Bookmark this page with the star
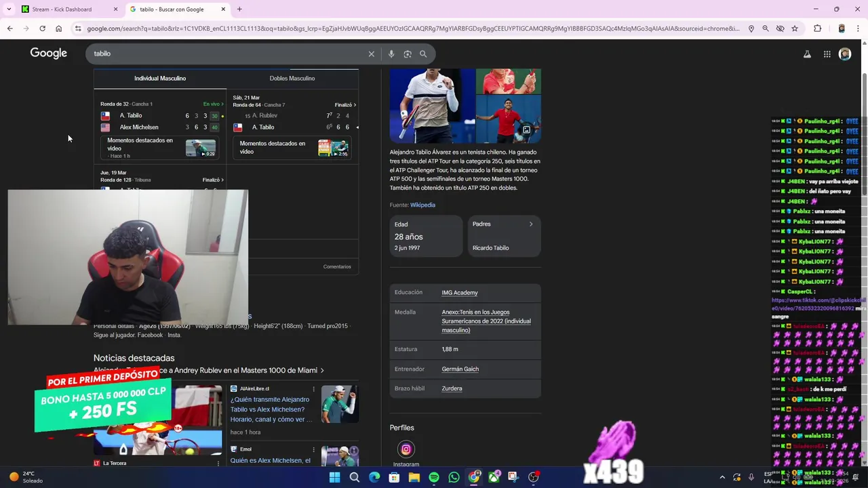 795,28
